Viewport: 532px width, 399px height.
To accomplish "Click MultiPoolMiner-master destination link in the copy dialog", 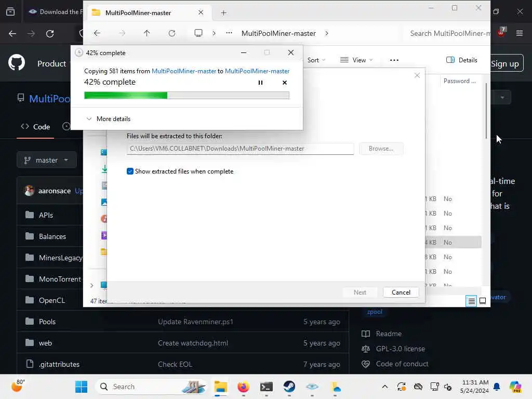I will point(257,71).
